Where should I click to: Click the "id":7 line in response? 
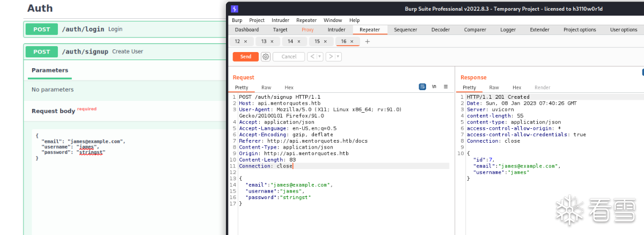click(483, 160)
